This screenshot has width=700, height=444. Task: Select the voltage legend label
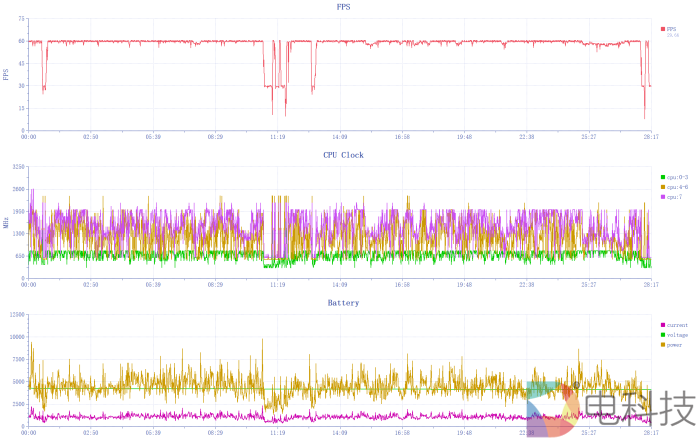click(x=678, y=335)
